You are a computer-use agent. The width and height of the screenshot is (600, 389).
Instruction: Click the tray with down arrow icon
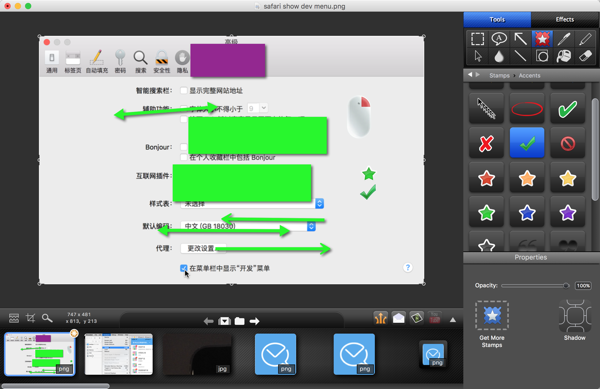coord(224,321)
